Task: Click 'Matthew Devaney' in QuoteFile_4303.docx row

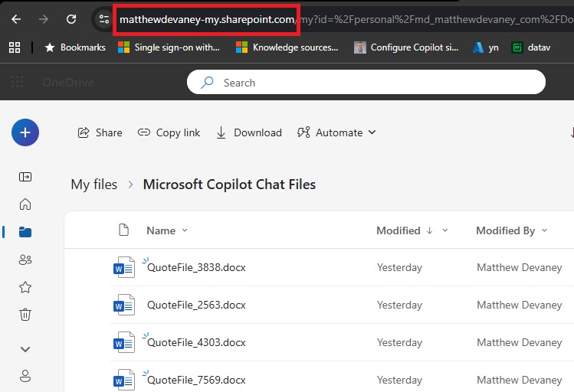Action: [519, 342]
